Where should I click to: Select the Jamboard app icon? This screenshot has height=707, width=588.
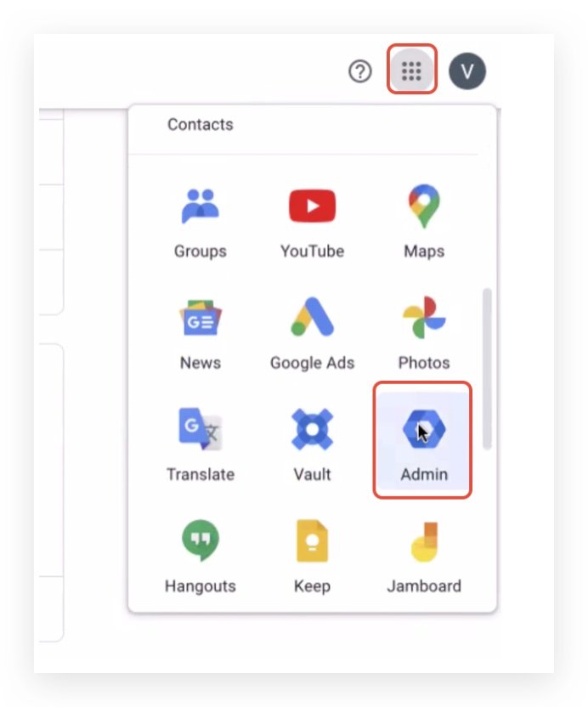pos(424,541)
